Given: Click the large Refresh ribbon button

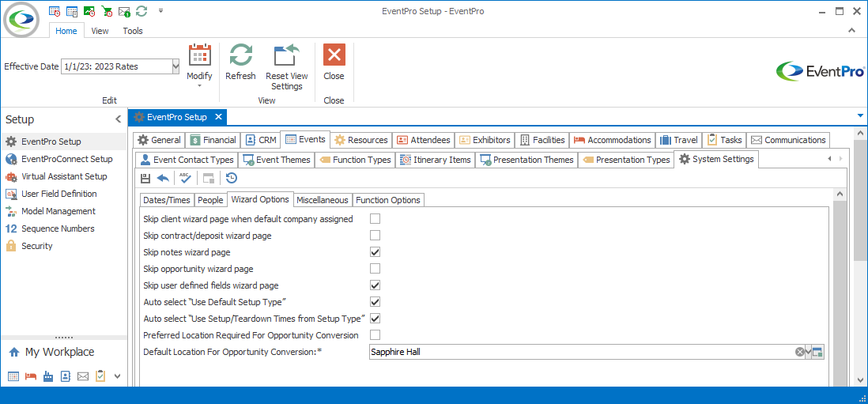Looking at the screenshot, I should [241, 62].
